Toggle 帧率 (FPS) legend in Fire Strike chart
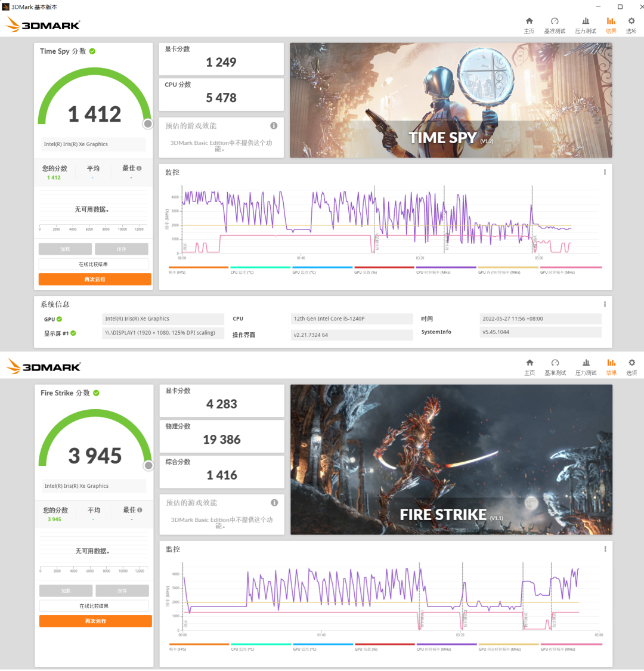 coord(199,647)
